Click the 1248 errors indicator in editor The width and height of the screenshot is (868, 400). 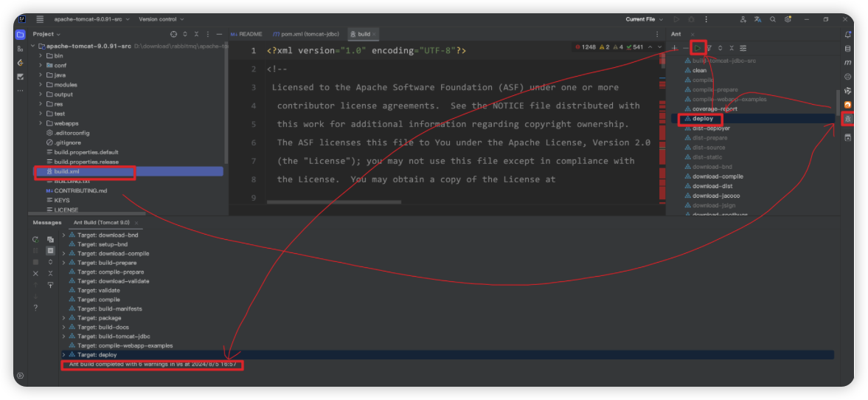(586, 47)
